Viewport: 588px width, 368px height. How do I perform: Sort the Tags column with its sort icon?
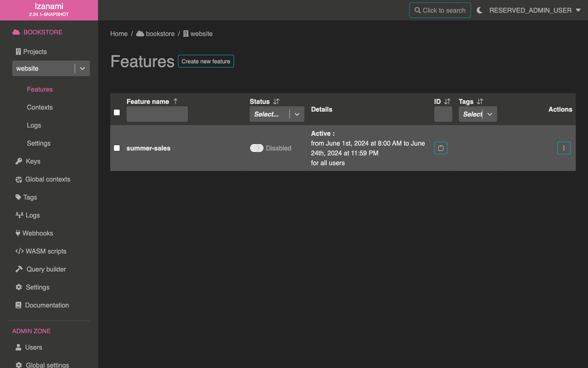click(x=480, y=101)
